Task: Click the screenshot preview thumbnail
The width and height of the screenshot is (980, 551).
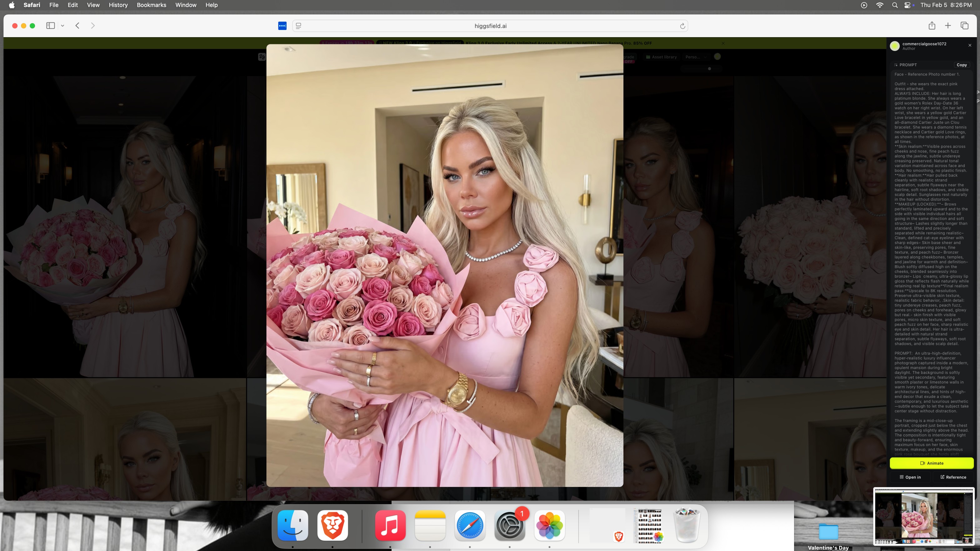Action: (923, 517)
